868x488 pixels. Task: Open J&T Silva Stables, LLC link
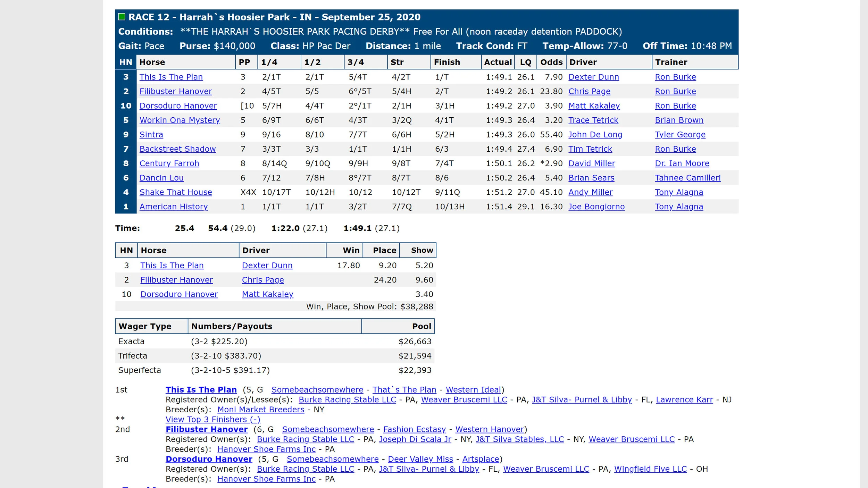pos(520,439)
